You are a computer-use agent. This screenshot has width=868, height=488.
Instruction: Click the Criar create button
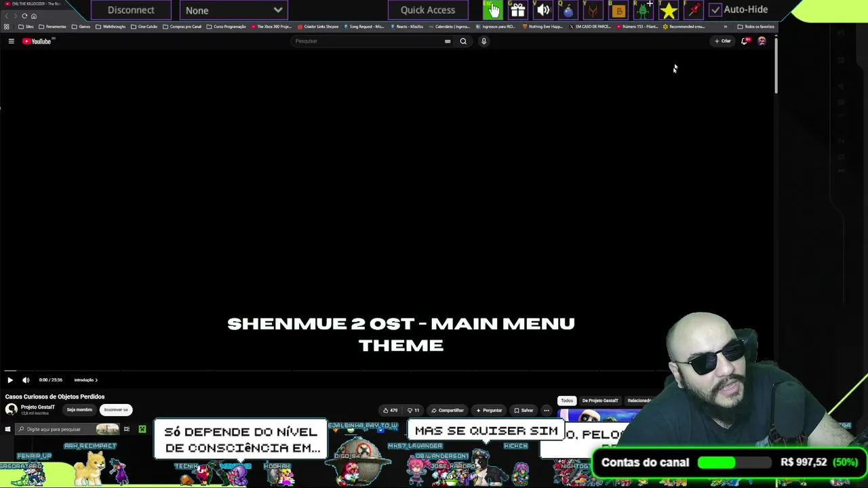723,41
